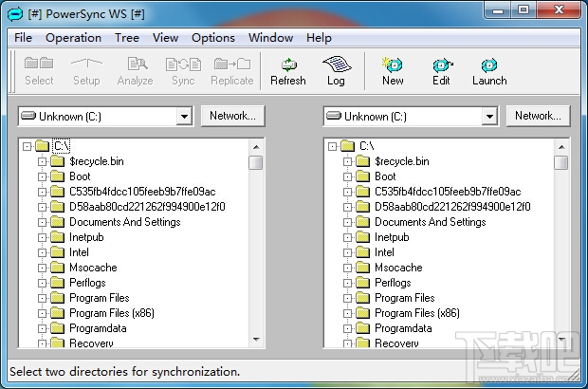Image resolution: width=588 pixels, height=389 pixels.
Task: Open the Log viewer
Action: point(336,71)
